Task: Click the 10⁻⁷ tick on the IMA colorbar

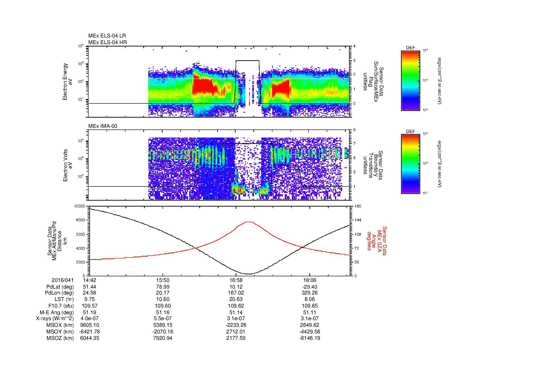Action: click(x=425, y=193)
